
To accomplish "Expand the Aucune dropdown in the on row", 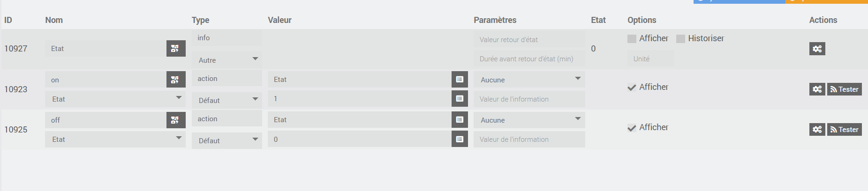I will [x=529, y=80].
